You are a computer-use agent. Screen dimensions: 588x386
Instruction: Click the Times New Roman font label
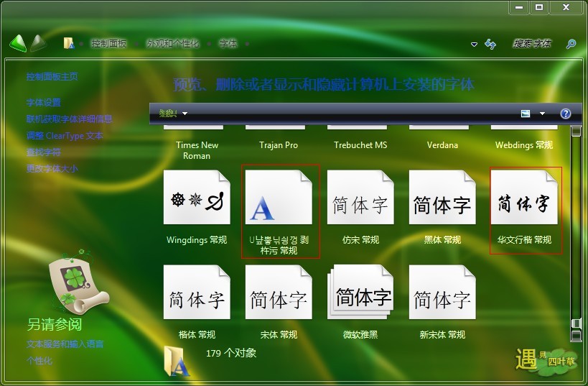[x=197, y=150]
